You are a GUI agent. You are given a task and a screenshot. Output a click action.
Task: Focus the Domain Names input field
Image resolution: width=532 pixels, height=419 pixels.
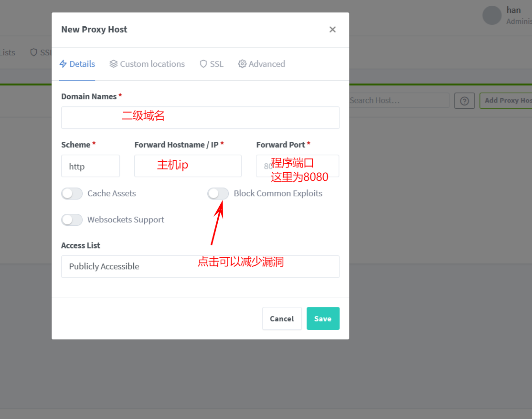[200, 117]
